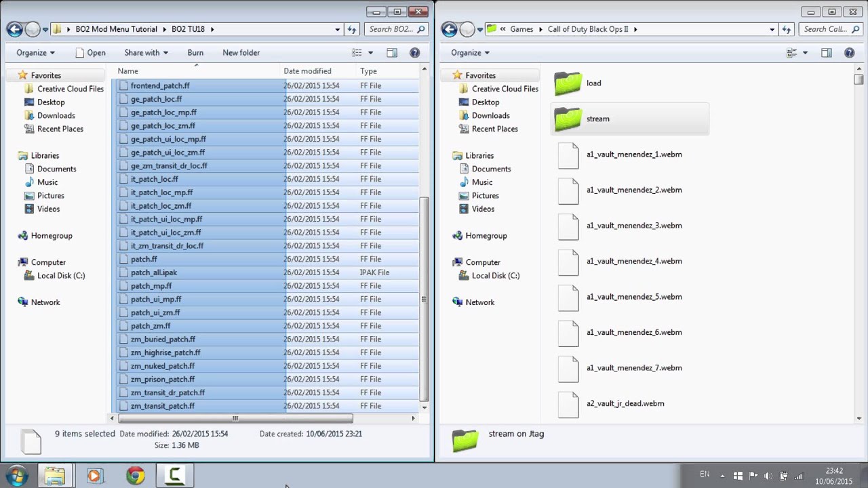Select a2_vault_jr_dead.webm file icon

pos(568,404)
